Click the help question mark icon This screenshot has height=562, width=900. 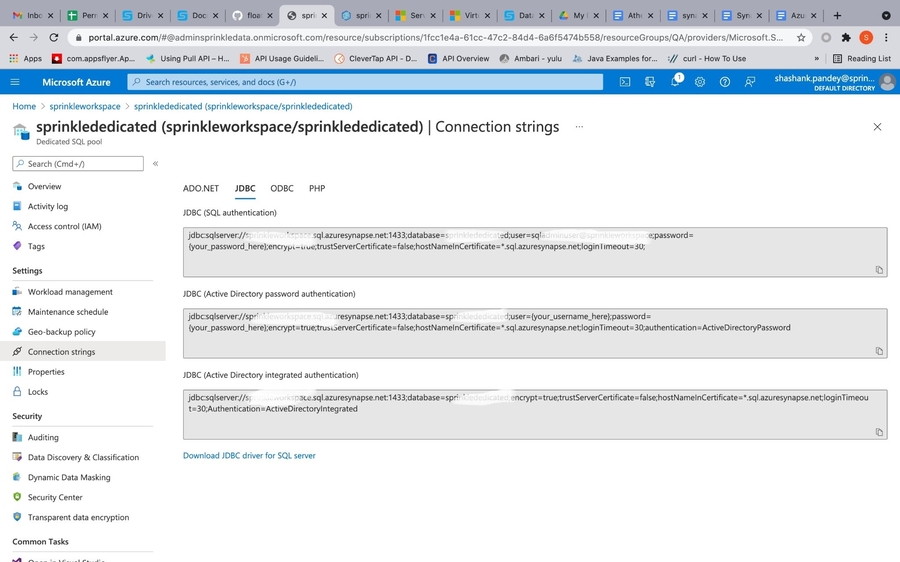pyautogui.click(x=725, y=82)
